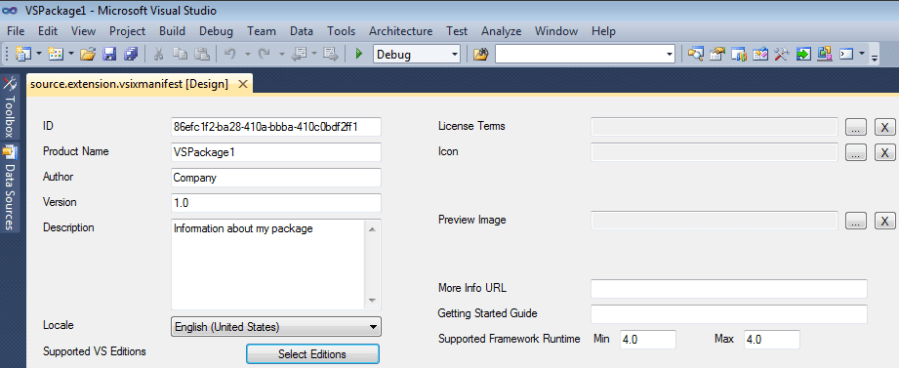Save the file using the floppy disk icon
Viewport: 899px width, 368px height.
click(x=109, y=54)
